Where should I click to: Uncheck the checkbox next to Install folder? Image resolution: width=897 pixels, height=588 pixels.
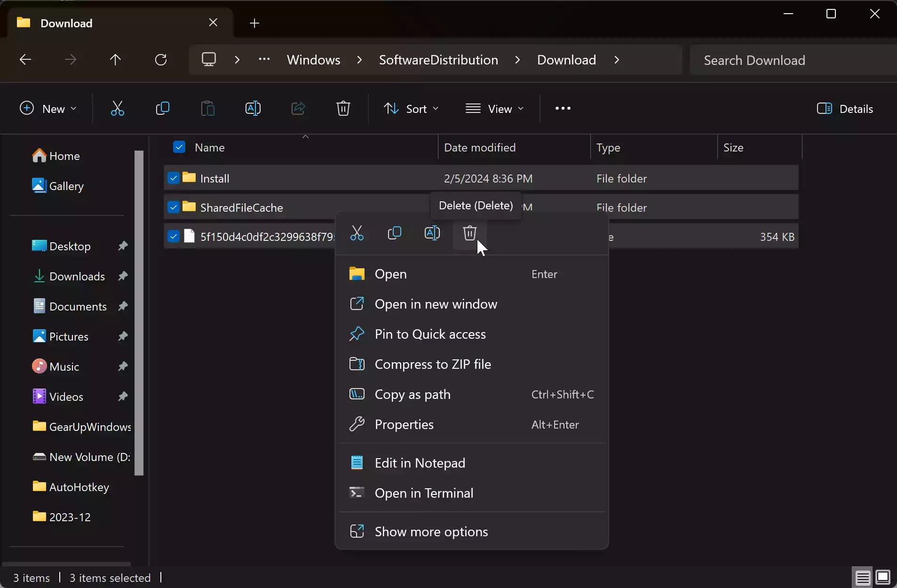click(173, 178)
